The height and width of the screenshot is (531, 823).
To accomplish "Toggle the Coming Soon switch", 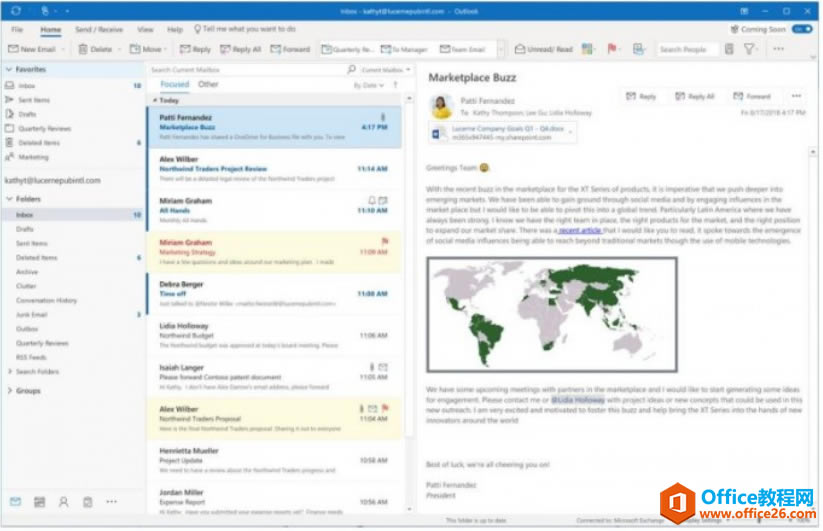I will pyautogui.click(x=803, y=29).
